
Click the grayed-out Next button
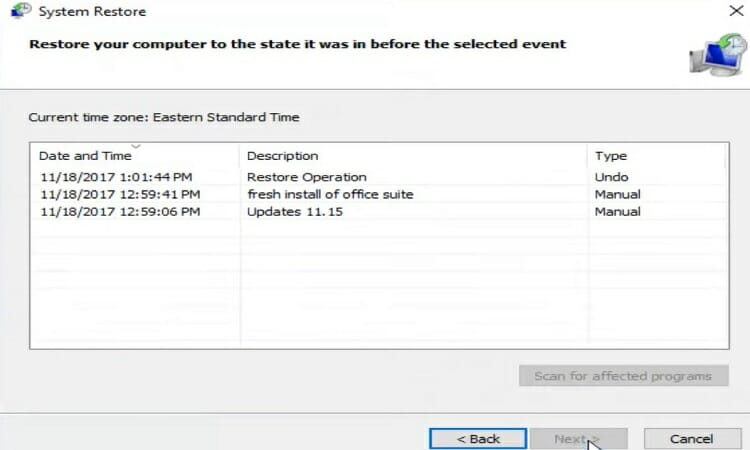click(578, 439)
